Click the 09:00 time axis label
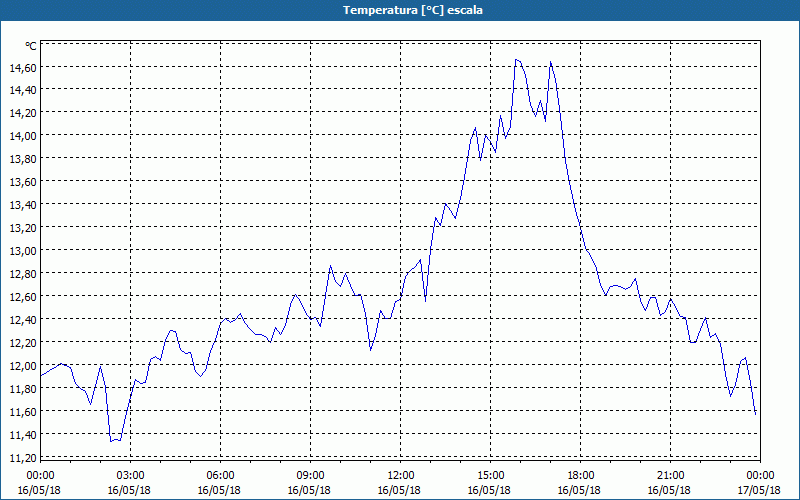This screenshot has width=800, height=500. [310, 476]
